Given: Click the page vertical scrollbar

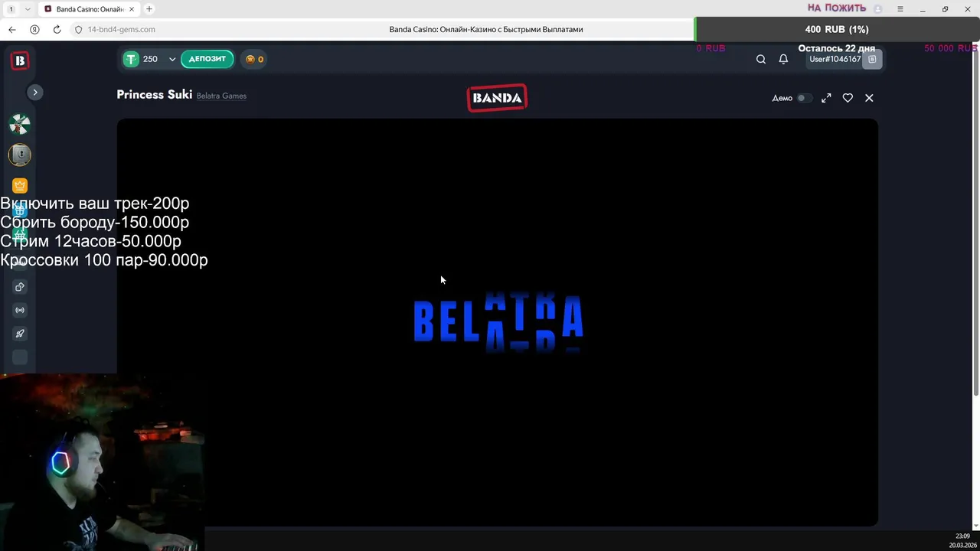Looking at the screenshot, I should (975, 222).
